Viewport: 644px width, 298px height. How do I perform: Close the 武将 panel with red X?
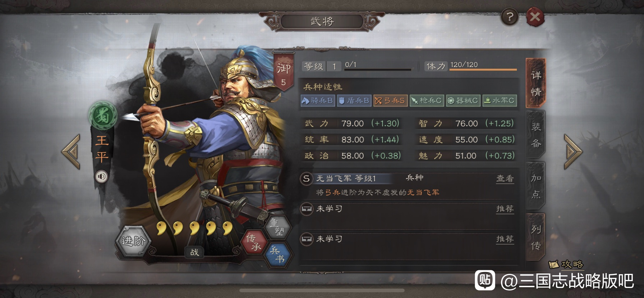coord(535,17)
